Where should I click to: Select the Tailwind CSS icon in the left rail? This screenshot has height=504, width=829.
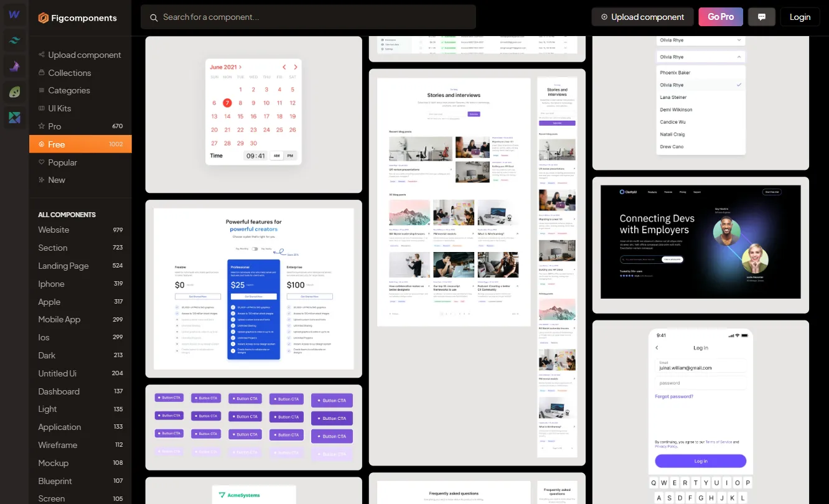(14, 40)
